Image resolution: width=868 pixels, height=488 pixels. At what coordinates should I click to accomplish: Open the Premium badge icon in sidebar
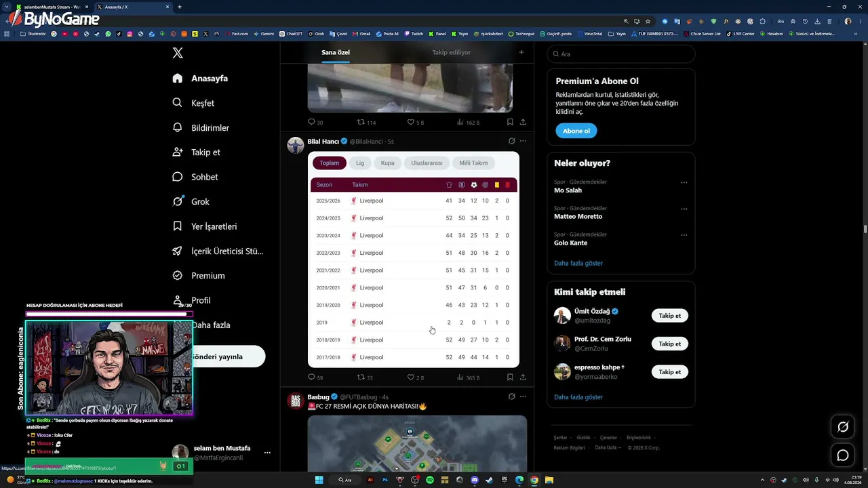pos(178,276)
